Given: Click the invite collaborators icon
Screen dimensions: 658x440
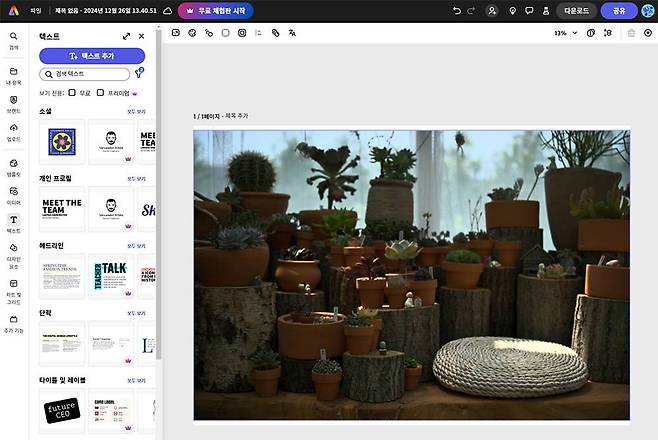Looking at the screenshot, I should 491,10.
